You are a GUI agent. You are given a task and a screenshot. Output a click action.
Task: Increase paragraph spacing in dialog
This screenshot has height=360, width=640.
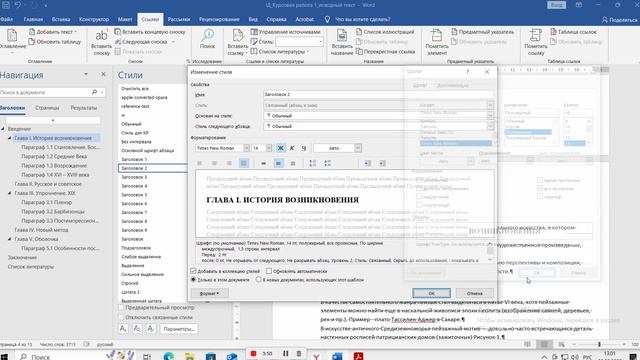click(313, 163)
